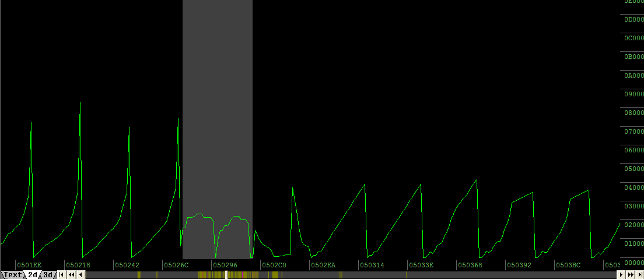Click the address label 05033E
644x279 pixels.
(421, 265)
